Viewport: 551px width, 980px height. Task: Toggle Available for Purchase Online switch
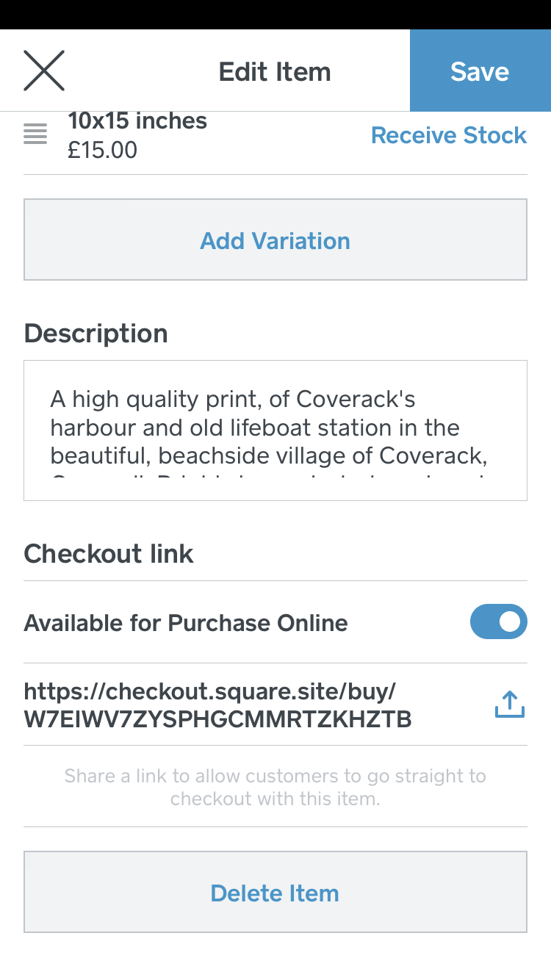[x=498, y=622]
